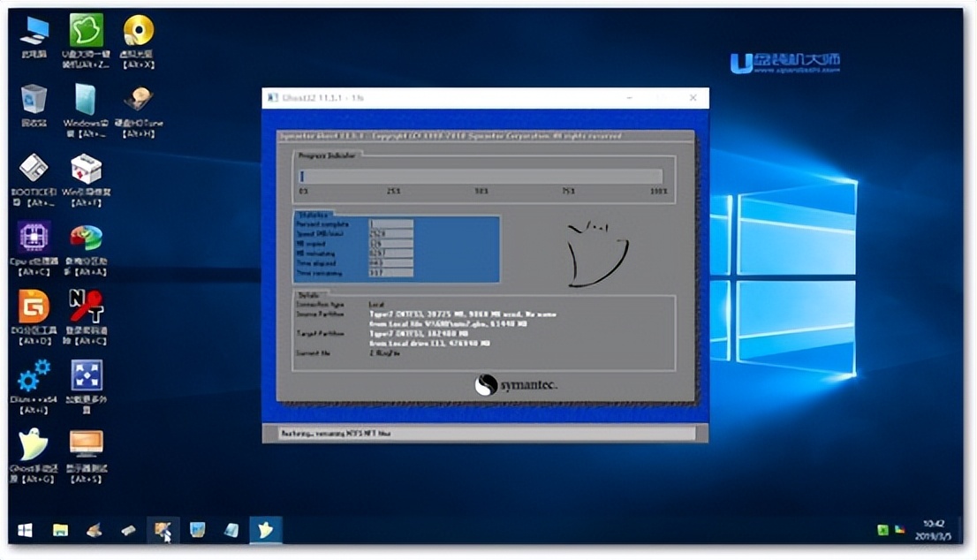Click the Symantec logo in Ghost
Image resolution: width=977 pixels, height=560 pixels.
coord(516,384)
